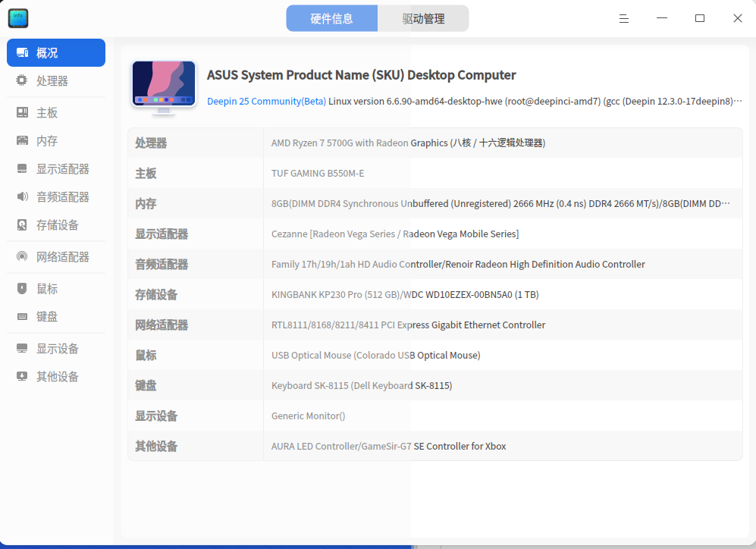Click the TUF GAMING B550M-E value
The width and height of the screenshot is (756, 549).
pos(318,173)
